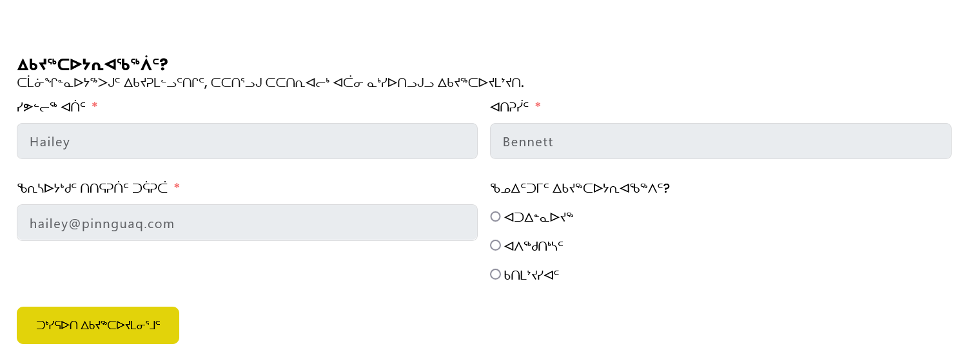Click the label above the Bennett field
This screenshot has height=355, width=980.
[509, 106]
